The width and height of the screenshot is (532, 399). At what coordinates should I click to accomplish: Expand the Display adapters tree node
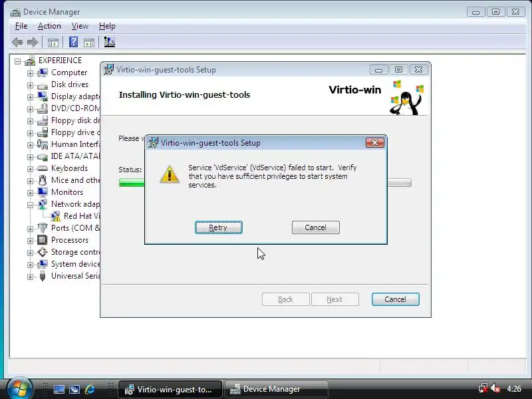tap(30, 97)
